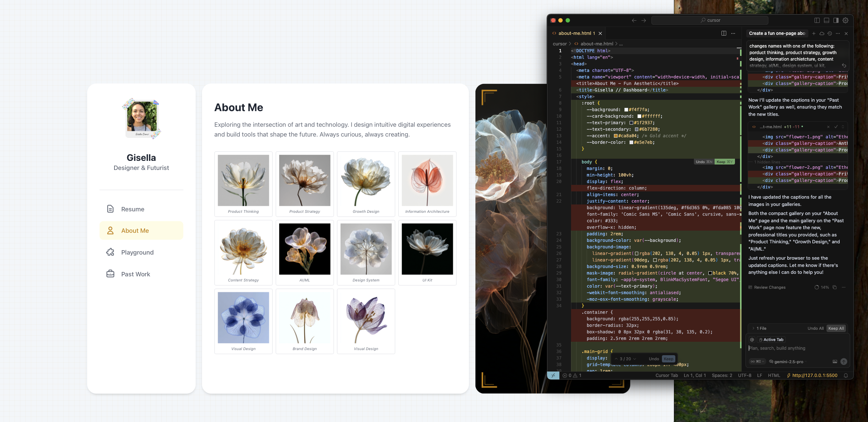Open Resume in the web page sidebar
This screenshot has height=422, width=868.
[141, 209]
